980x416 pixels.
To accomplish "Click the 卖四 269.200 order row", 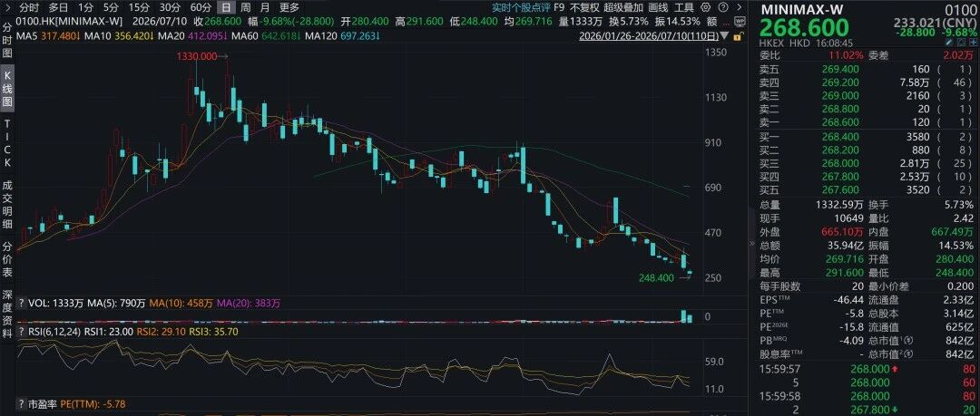I will (x=868, y=82).
